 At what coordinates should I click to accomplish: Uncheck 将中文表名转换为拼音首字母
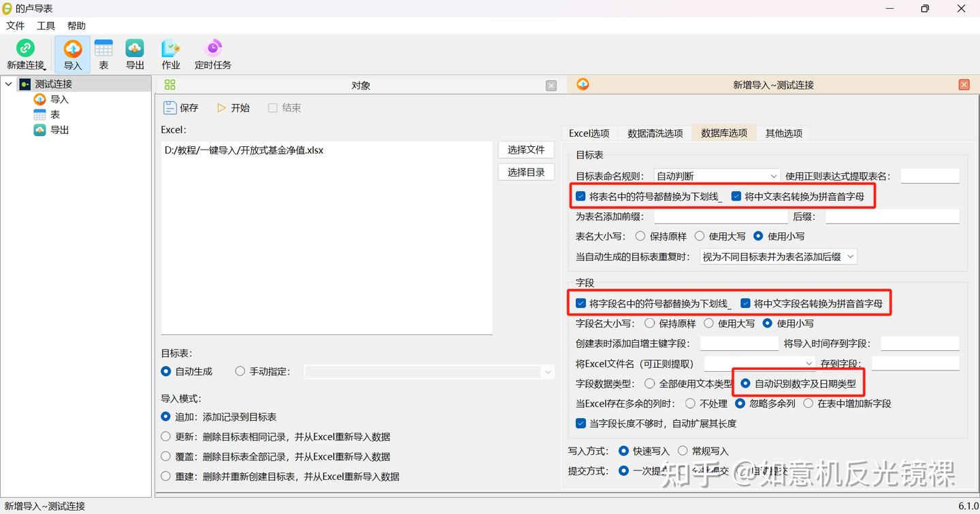coord(736,196)
